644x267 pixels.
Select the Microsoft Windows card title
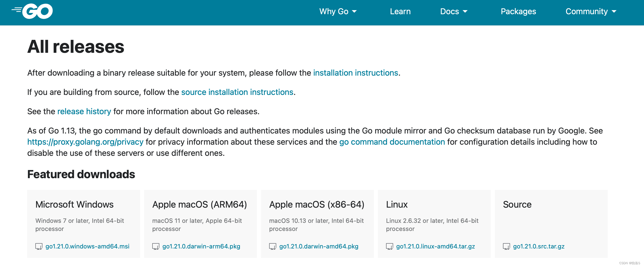pyautogui.click(x=74, y=204)
